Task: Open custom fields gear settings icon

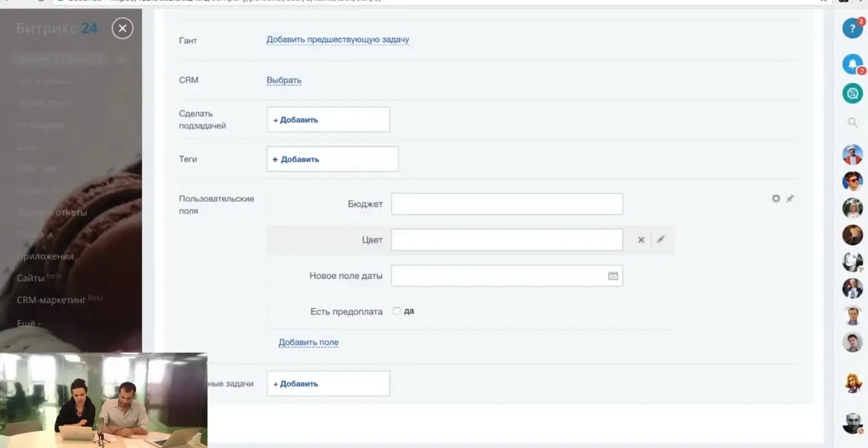Action: [776, 199]
